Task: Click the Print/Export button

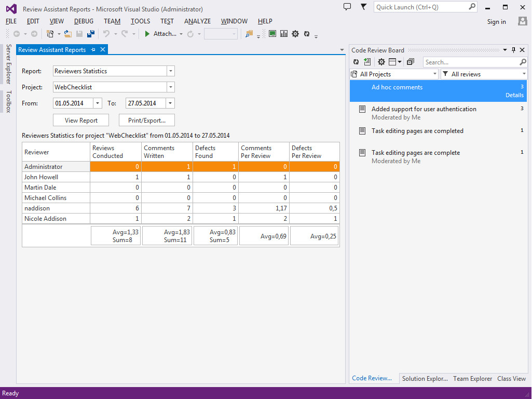Action: tap(146, 120)
